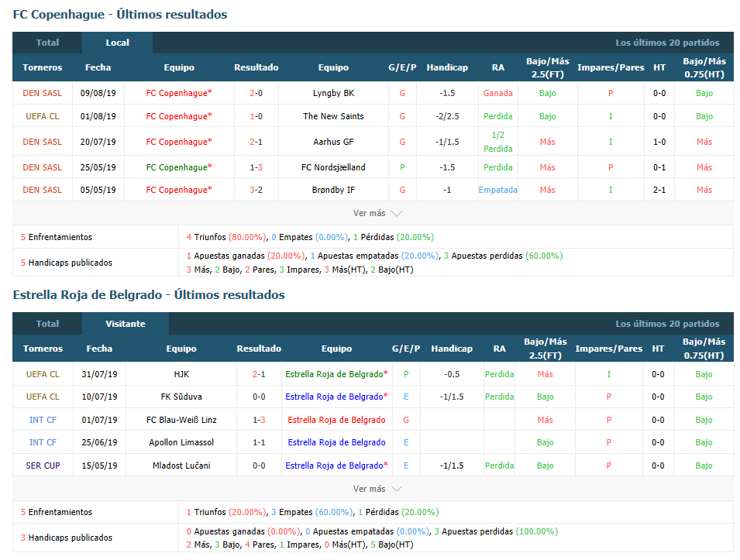The width and height of the screenshot is (740, 560).
Task: Click opponent 'Lyngby BK'
Action: tap(333, 93)
